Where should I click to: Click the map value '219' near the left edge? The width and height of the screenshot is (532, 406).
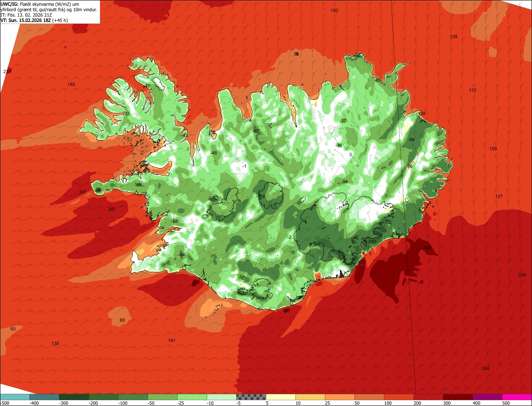(x=7, y=72)
